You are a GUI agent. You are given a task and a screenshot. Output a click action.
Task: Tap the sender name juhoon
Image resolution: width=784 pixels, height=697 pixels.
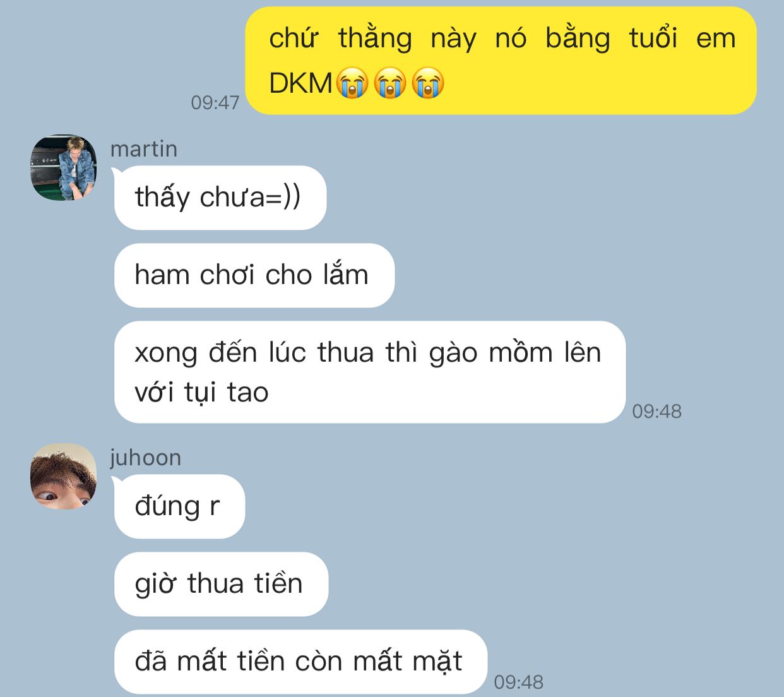(x=145, y=458)
